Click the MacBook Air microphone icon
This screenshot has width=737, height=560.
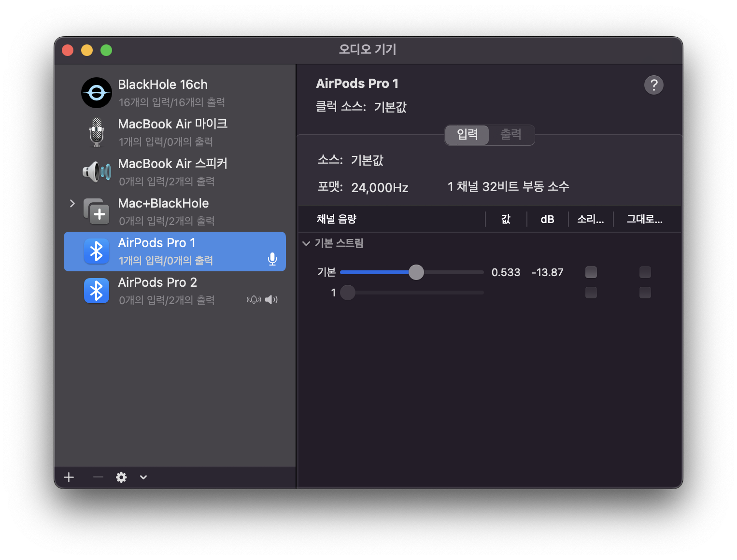click(97, 132)
